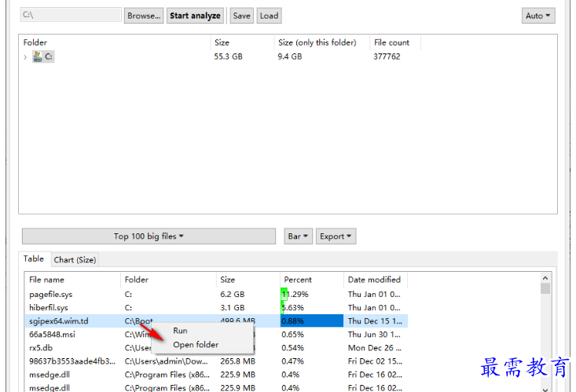The height and width of the screenshot is (392, 576).
Task: Switch to the Chart (Size) tab
Action: point(75,260)
